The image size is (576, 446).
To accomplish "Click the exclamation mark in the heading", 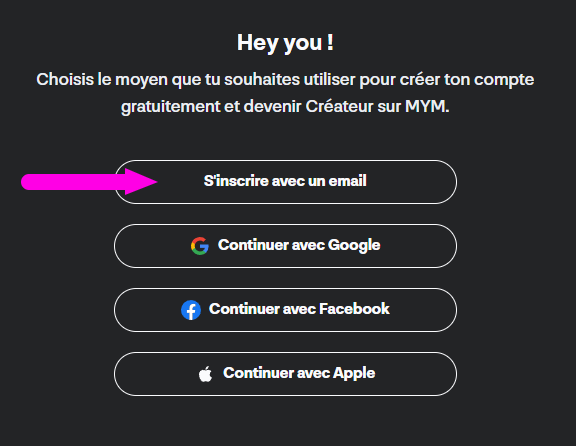I will coord(330,42).
